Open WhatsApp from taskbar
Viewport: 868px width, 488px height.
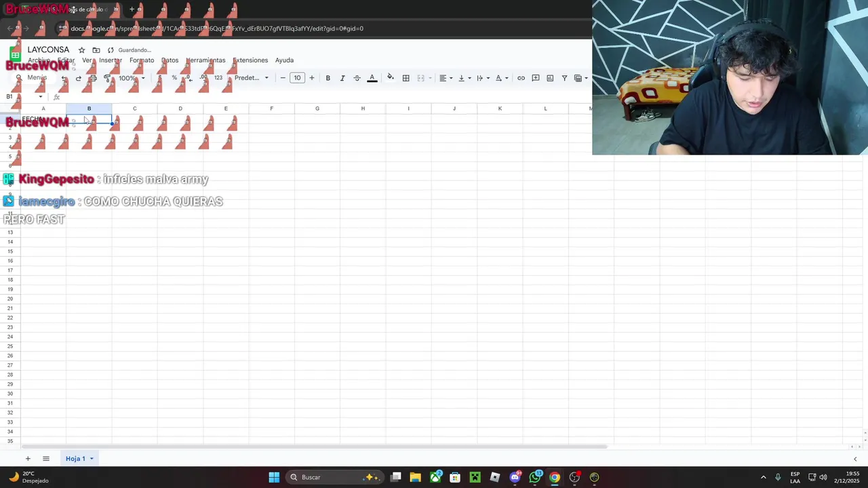tap(535, 477)
